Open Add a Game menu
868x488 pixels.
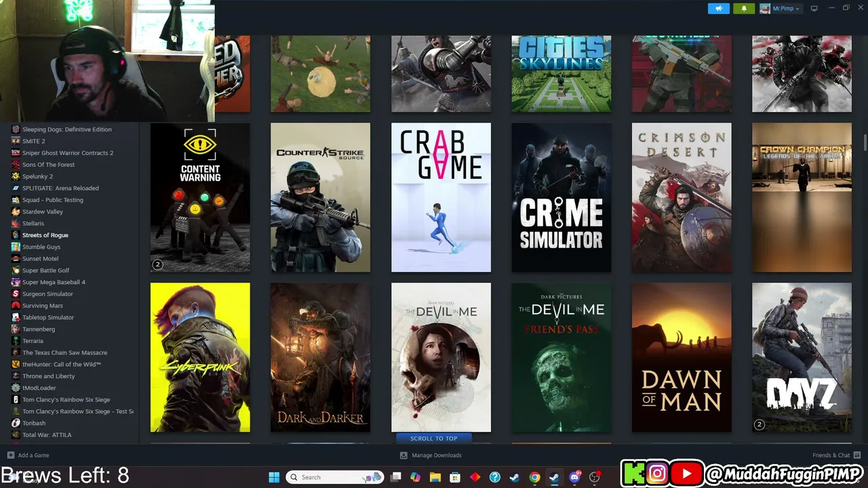(28, 455)
